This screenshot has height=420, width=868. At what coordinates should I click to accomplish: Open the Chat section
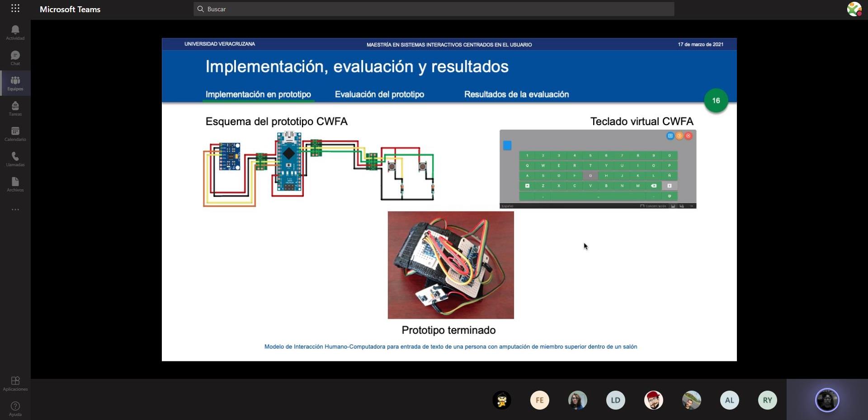coord(15,58)
